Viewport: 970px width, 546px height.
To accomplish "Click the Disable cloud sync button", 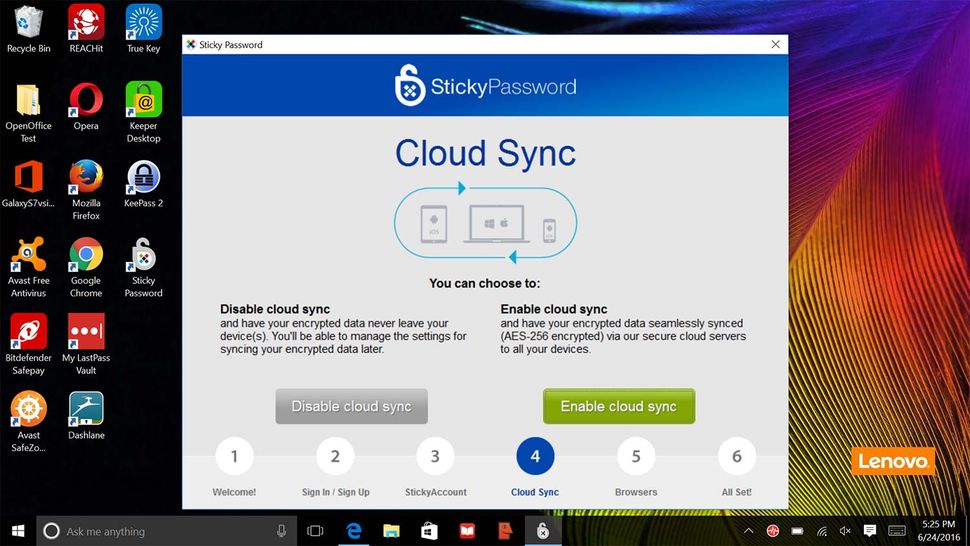I will click(x=351, y=406).
